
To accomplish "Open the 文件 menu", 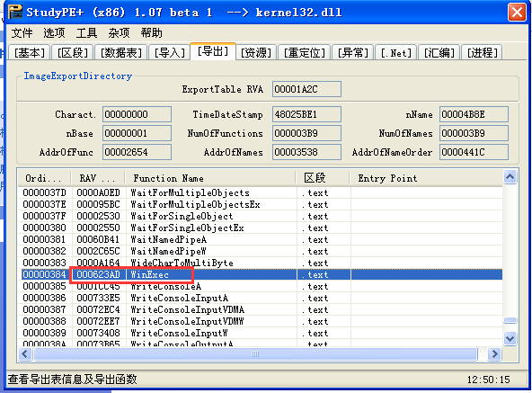I will point(22,33).
